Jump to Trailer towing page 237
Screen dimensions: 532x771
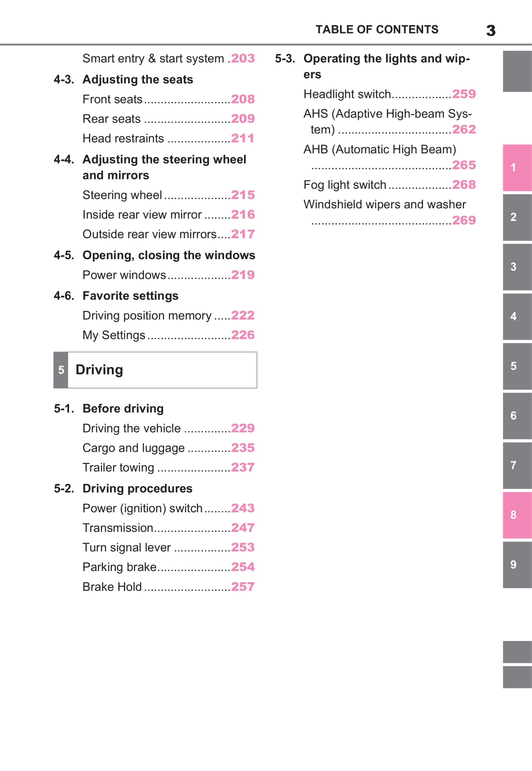[x=243, y=468]
